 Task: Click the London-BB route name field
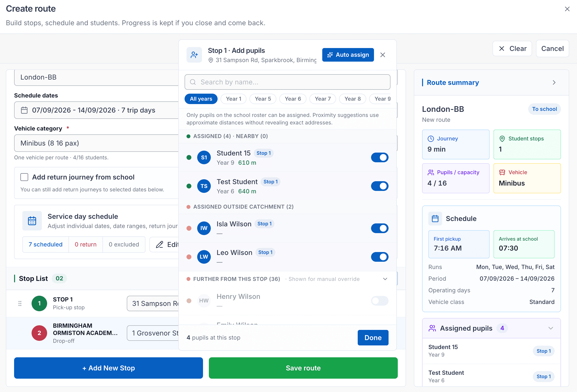click(96, 77)
